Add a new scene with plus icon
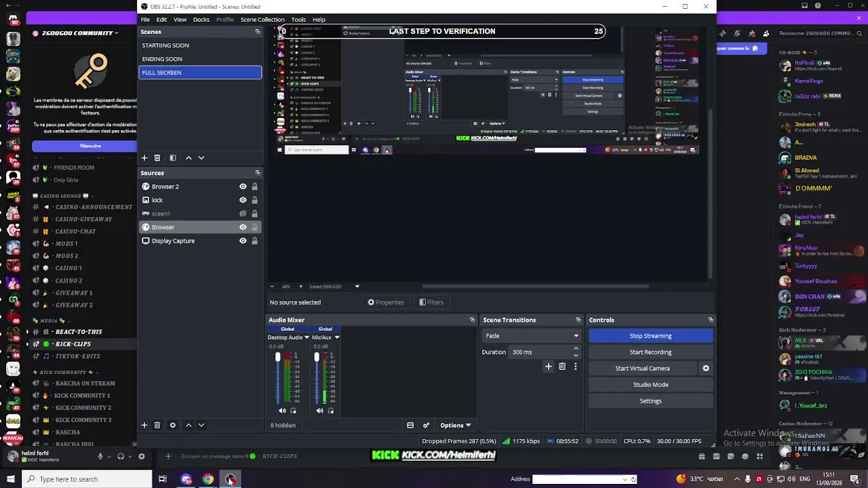868x488 pixels. pos(144,158)
